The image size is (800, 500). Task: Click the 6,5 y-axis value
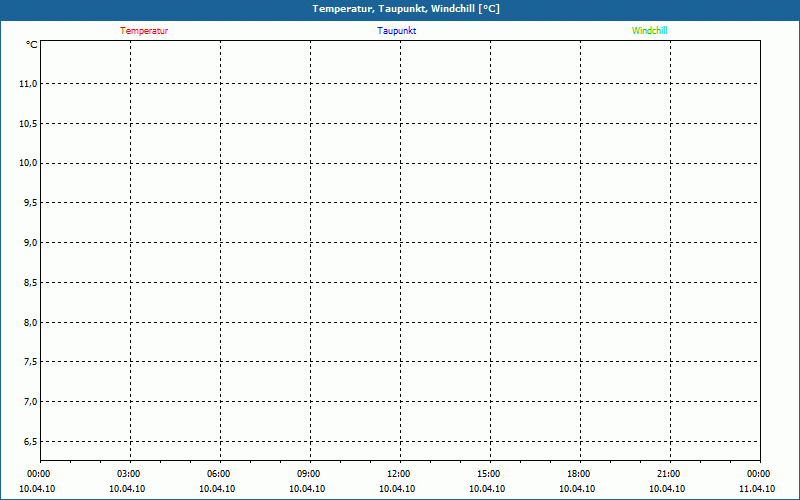[x=30, y=441]
